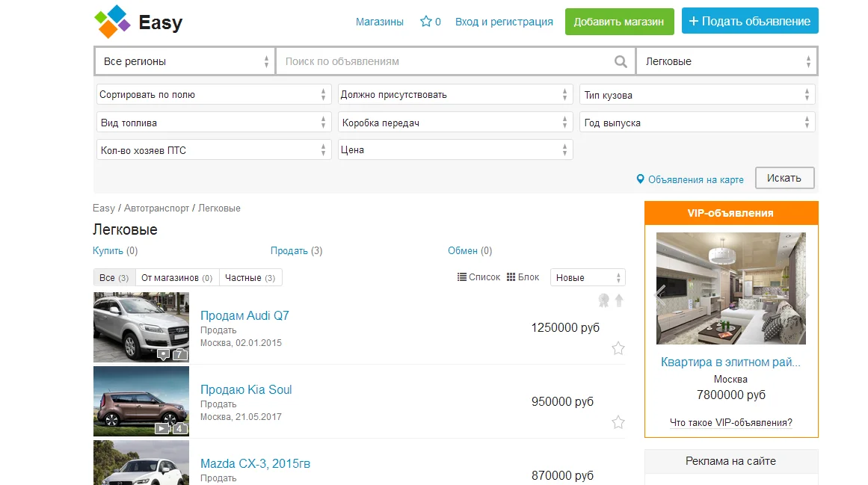Expand Год выпуска dropdown
Screen dimensions: 868x485
698,123
